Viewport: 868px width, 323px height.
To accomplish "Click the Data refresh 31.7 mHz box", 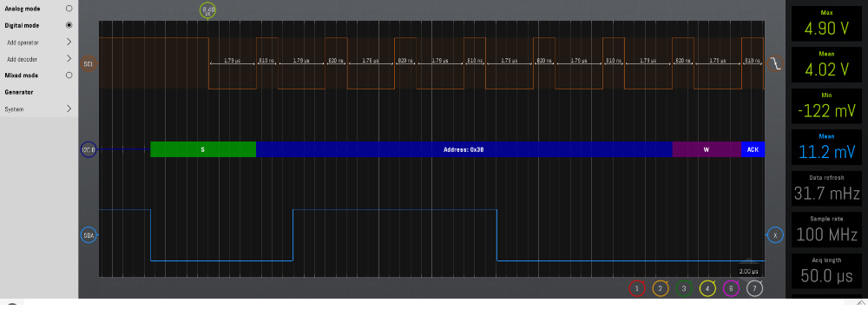I will coord(826,188).
